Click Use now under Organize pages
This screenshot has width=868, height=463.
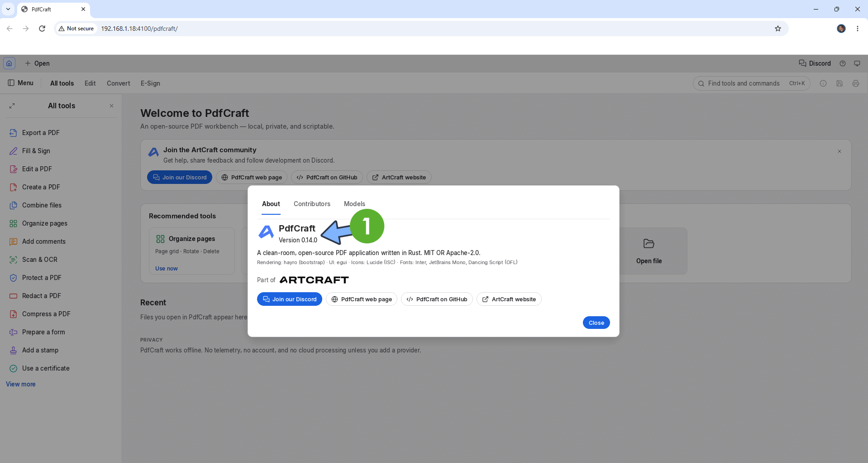[x=167, y=269]
